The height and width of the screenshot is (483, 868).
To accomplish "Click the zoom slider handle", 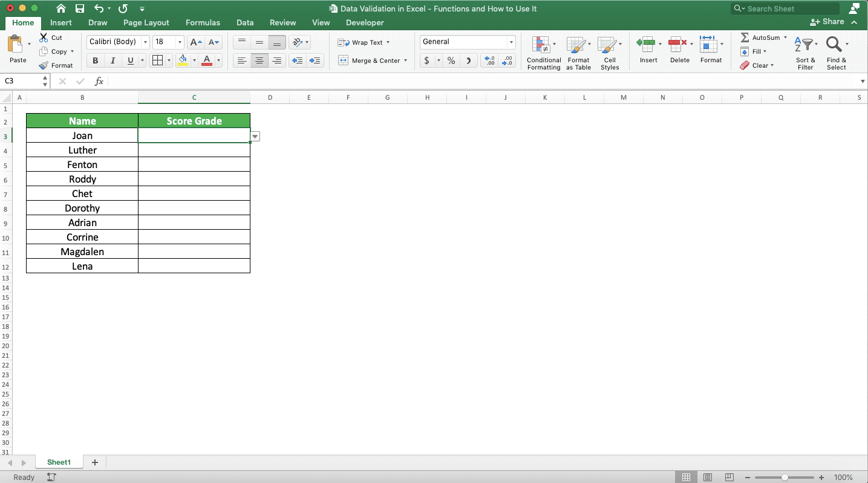I will tap(785, 478).
